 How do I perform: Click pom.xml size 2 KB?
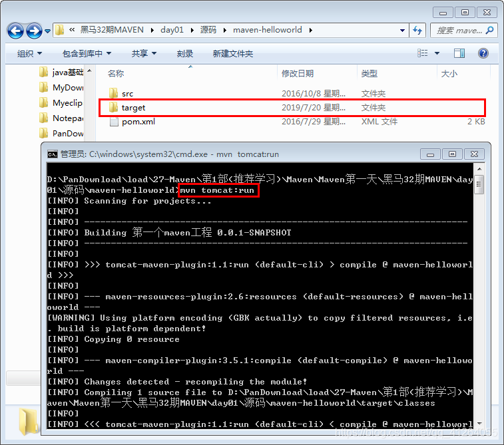click(x=476, y=122)
